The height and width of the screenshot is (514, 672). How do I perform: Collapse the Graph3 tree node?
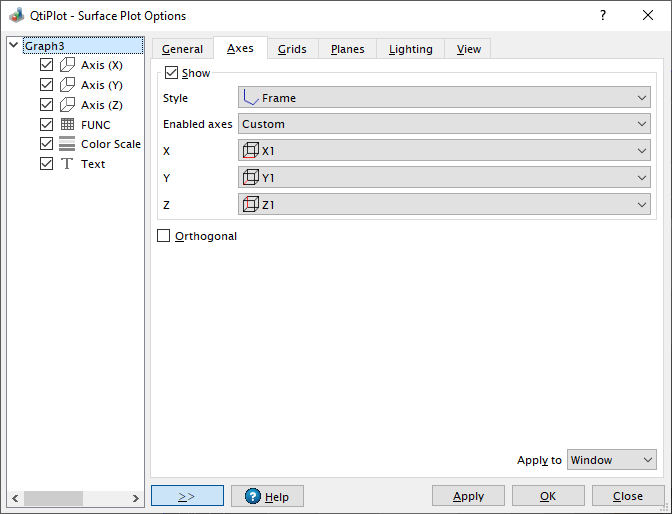[x=13, y=45]
